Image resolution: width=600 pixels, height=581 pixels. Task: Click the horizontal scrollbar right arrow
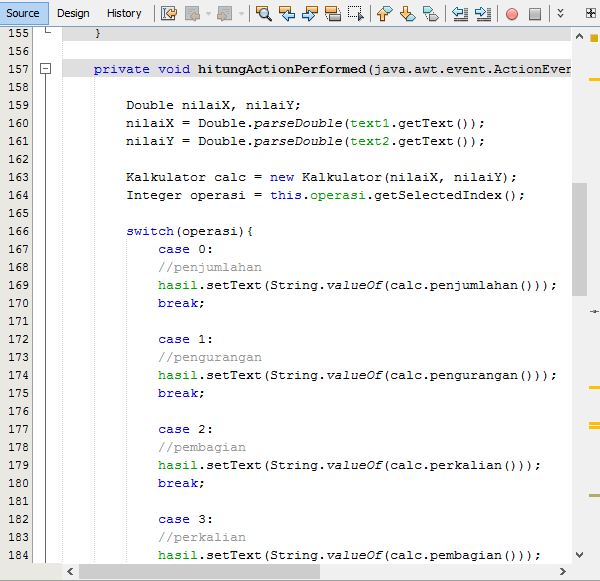point(562,571)
